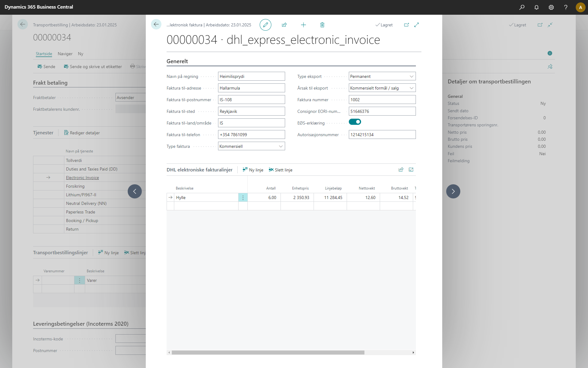Click the back arrow on the invoice card
Viewport: 588px width, 368px height.
(156, 24)
